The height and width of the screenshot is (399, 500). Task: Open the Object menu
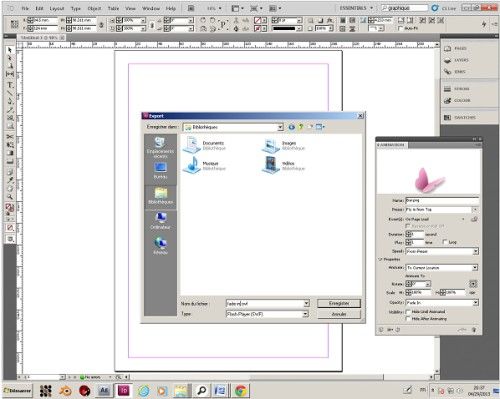click(x=94, y=8)
